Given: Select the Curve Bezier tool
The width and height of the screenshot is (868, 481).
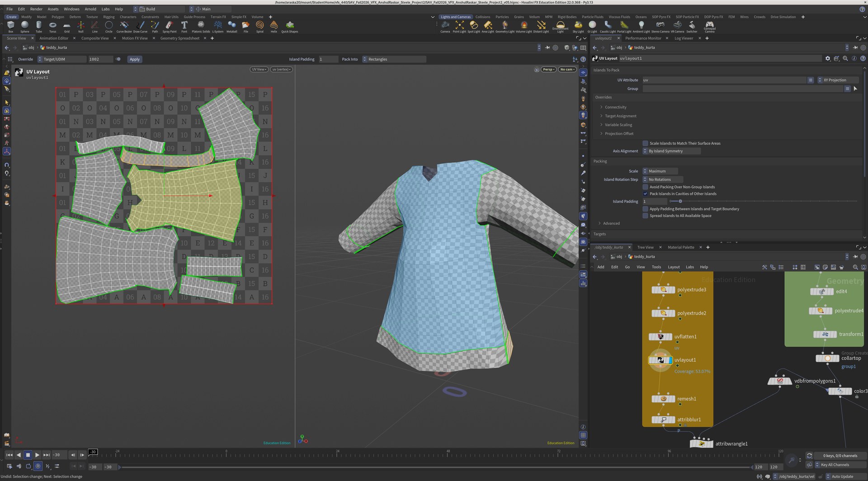Looking at the screenshot, I should pos(124,27).
